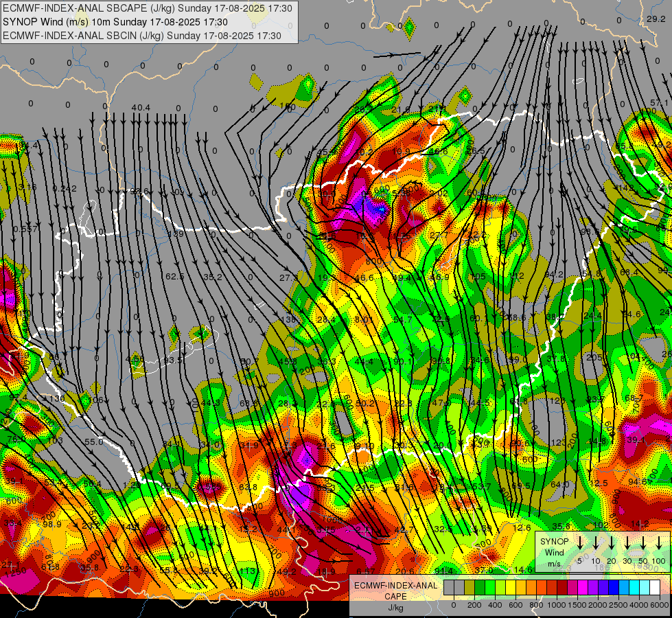Click the SBCAPE title line at top
672x618 pixels.
(148, 8)
